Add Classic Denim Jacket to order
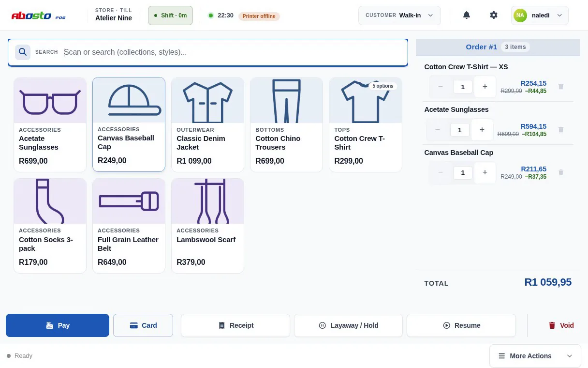The height and width of the screenshot is (368, 588). coord(208,125)
